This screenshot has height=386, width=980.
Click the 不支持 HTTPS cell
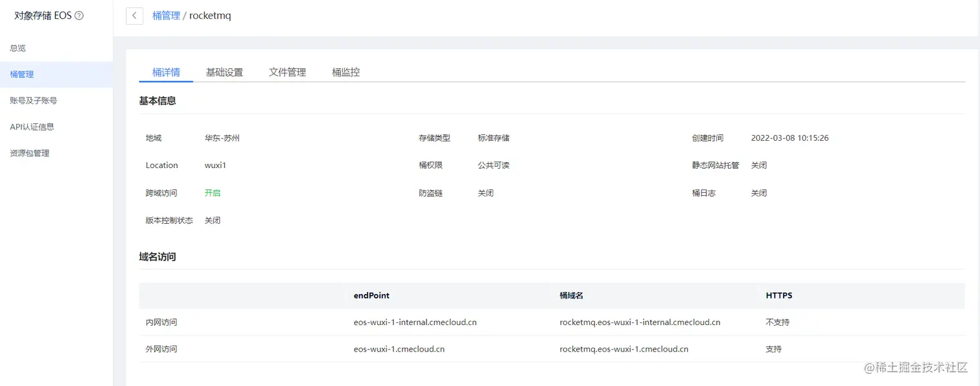click(778, 322)
